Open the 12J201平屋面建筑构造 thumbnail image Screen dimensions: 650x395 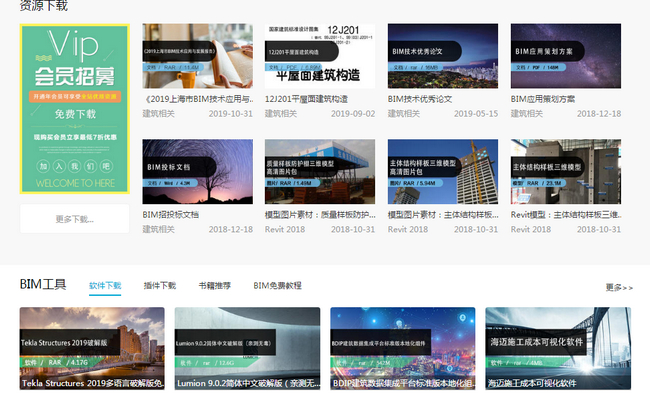(320, 56)
